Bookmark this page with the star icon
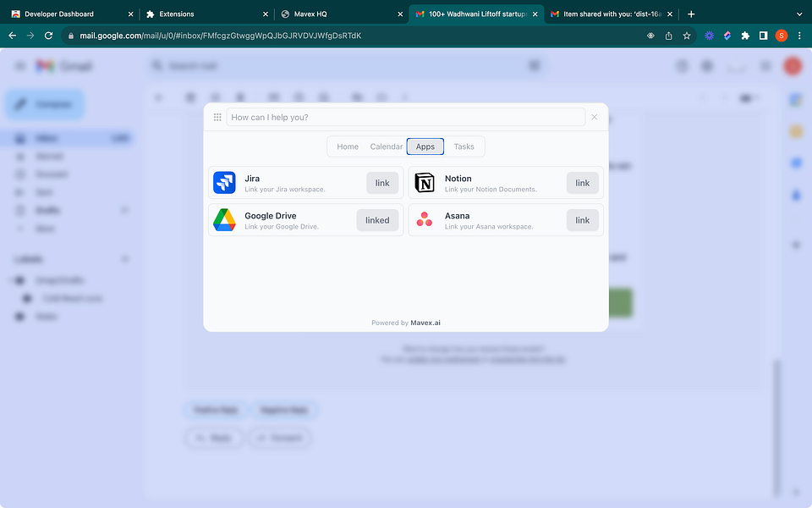This screenshot has height=508, width=812. (x=687, y=36)
